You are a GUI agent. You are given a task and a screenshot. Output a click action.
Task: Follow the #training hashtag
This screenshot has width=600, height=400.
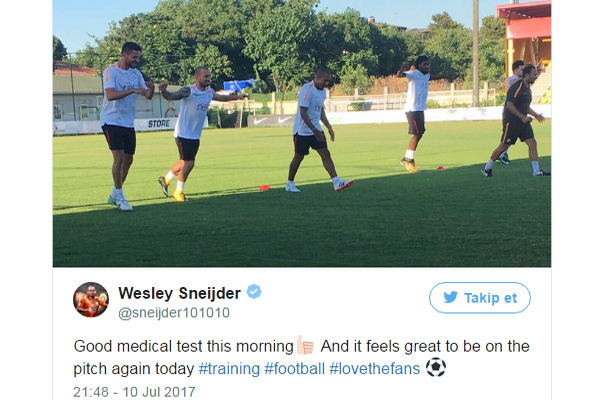(229, 369)
